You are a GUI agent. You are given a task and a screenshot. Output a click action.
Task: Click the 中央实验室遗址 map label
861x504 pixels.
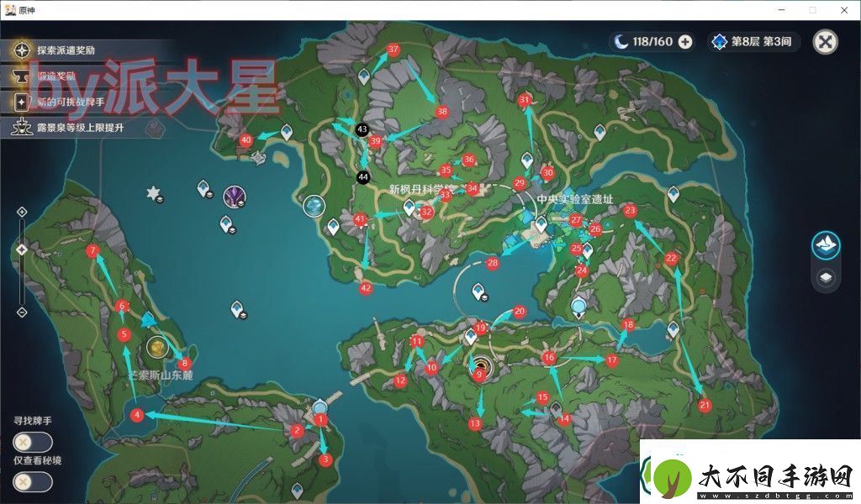click(575, 199)
